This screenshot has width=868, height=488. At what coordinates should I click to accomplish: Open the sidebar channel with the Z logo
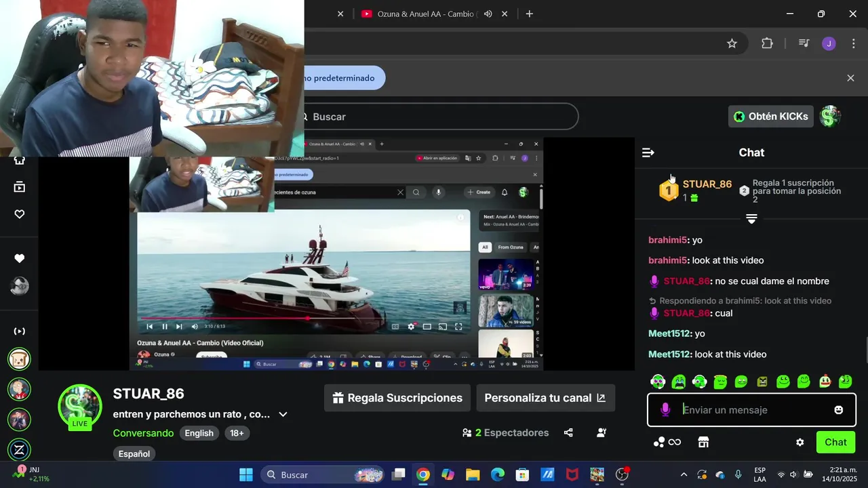(x=19, y=450)
